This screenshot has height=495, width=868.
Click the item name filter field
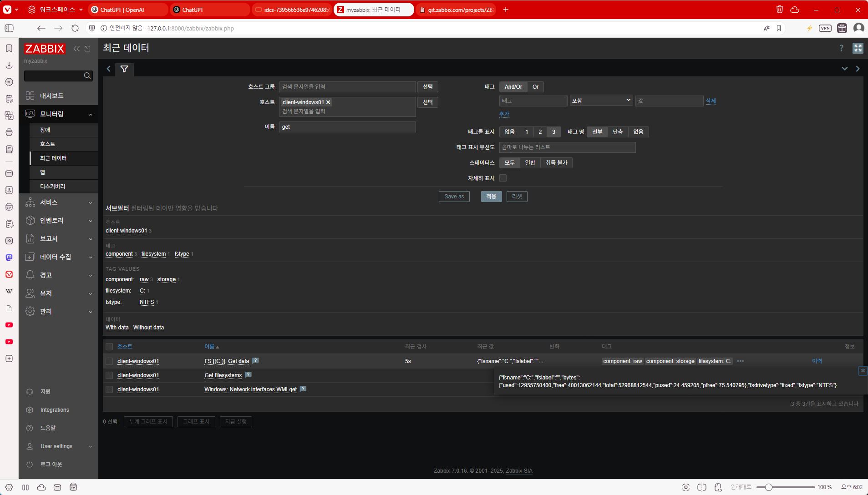[347, 127]
